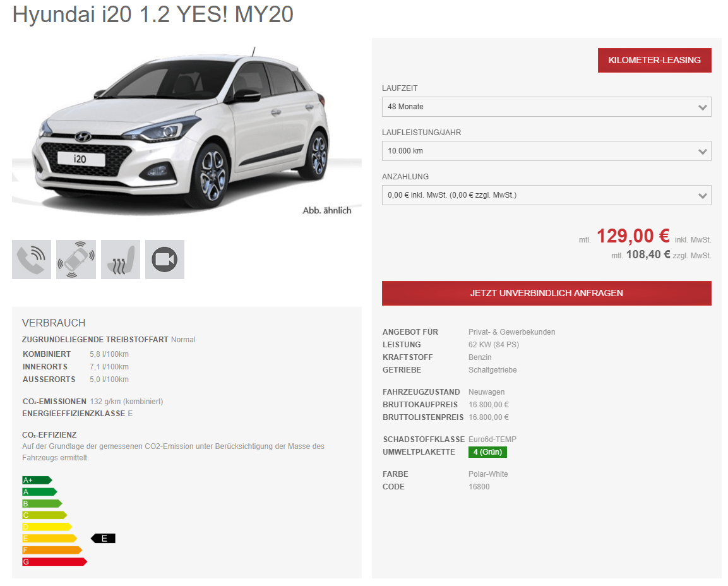Screen dimensions: 728x586
Task: Click the Farbe value Polar-White
Action: coord(489,474)
